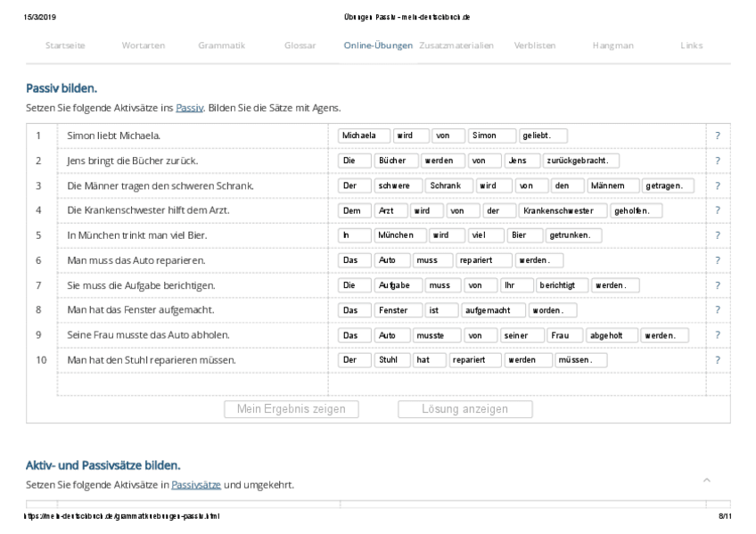Click the 'Krankenschwester' input box in row 4

pyautogui.click(x=560, y=210)
